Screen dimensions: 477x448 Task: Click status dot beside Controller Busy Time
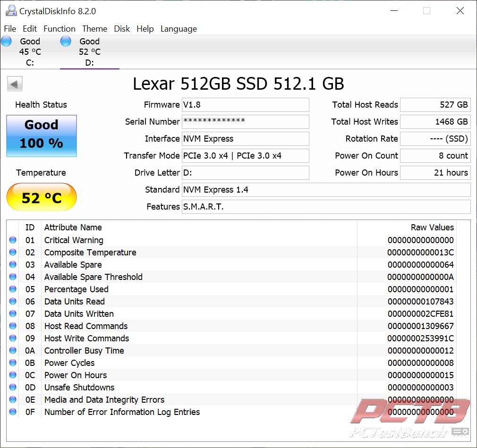pyautogui.click(x=13, y=350)
